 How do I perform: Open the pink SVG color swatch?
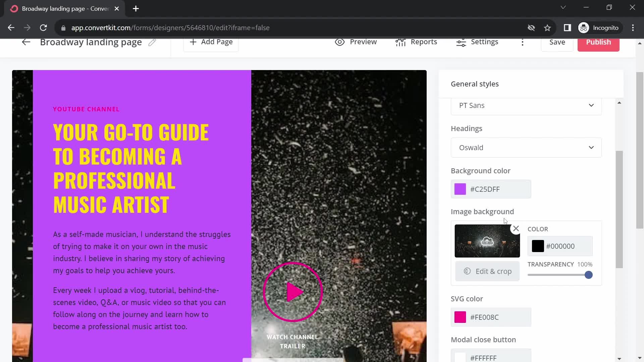[460, 317]
